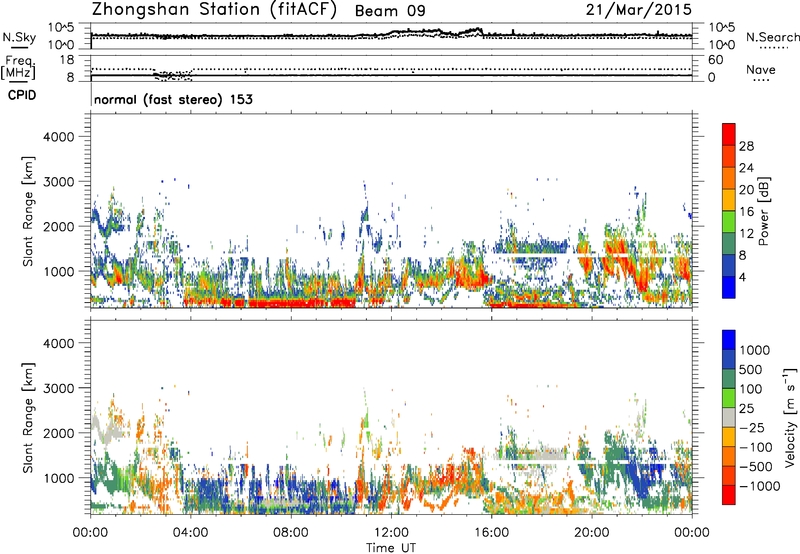Click the '16:00' time tick label
The image size is (800, 554).
(x=491, y=533)
